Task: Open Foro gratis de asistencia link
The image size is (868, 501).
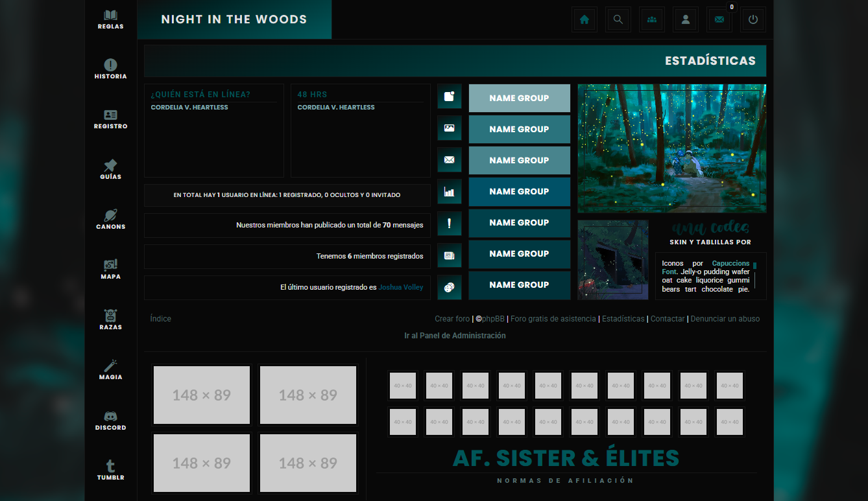Action: coord(553,319)
